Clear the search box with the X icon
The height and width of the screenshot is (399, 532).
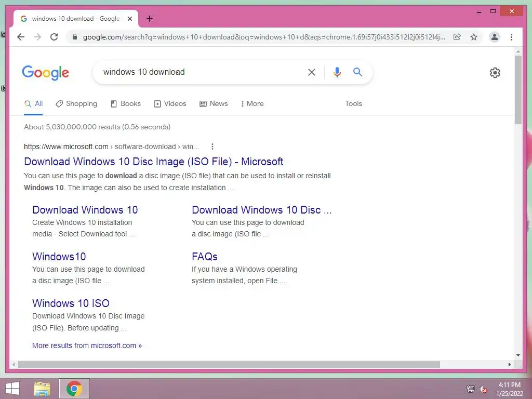(x=312, y=72)
